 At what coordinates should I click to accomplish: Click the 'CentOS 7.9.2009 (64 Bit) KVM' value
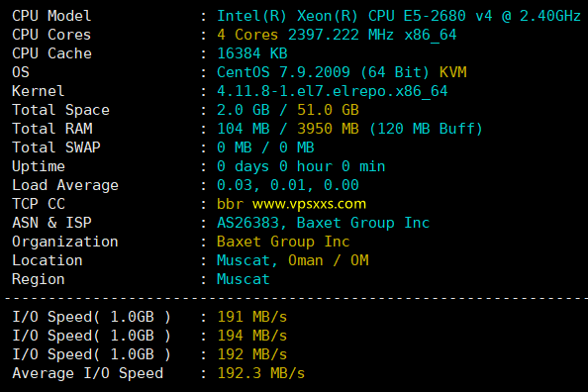click(342, 72)
